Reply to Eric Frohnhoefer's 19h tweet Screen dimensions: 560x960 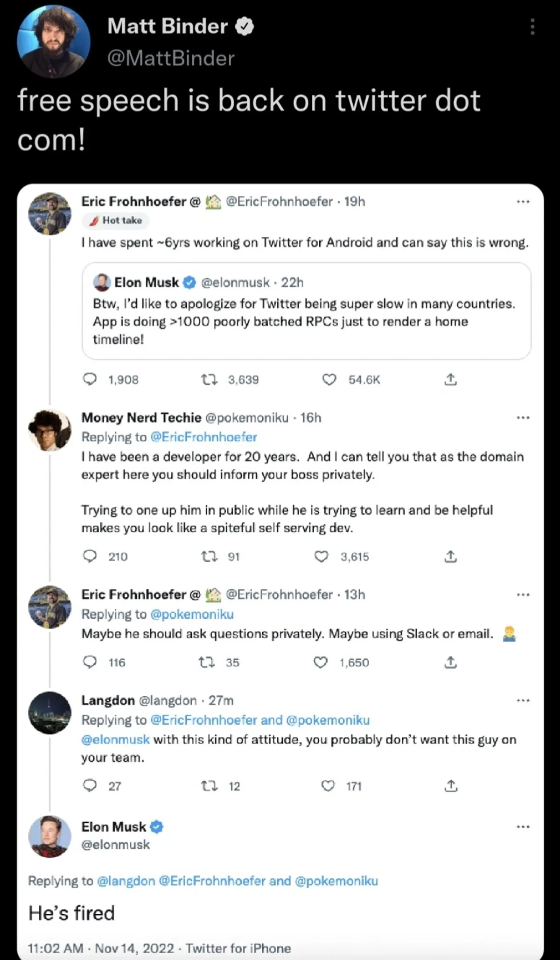pos(90,380)
